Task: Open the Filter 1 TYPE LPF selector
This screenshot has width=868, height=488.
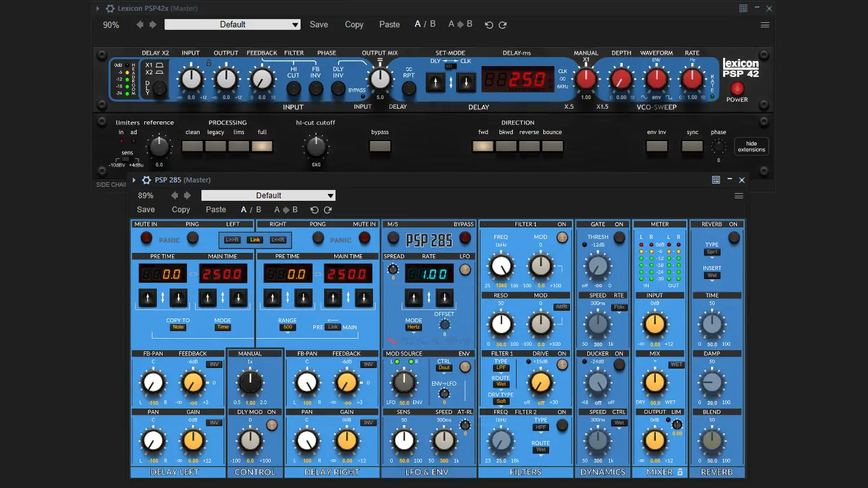Action: pos(501,368)
